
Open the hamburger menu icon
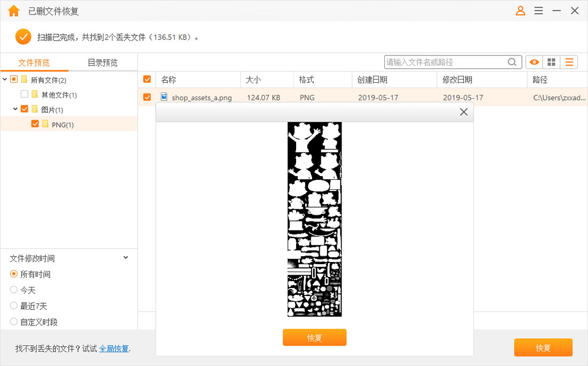pyautogui.click(x=538, y=10)
